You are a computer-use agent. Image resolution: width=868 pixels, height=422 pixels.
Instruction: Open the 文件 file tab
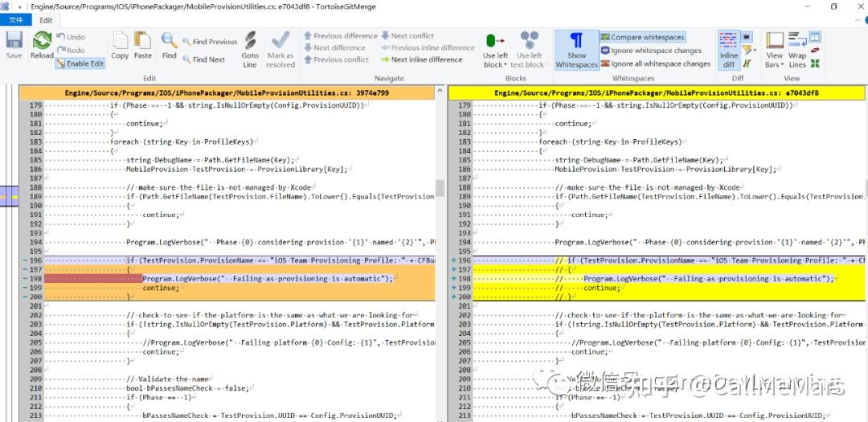16,20
